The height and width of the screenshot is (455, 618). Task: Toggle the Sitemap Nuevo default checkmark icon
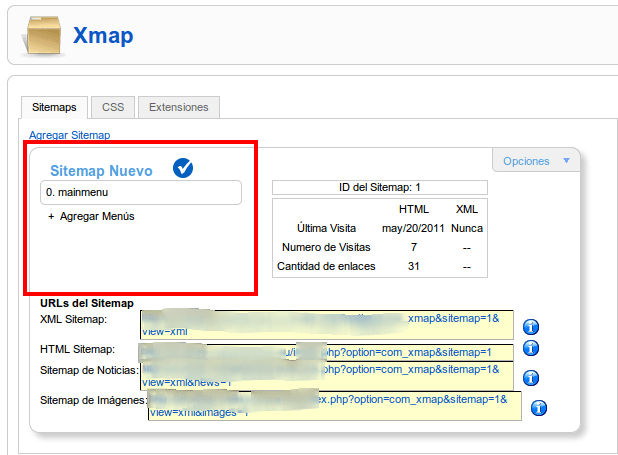point(183,168)
